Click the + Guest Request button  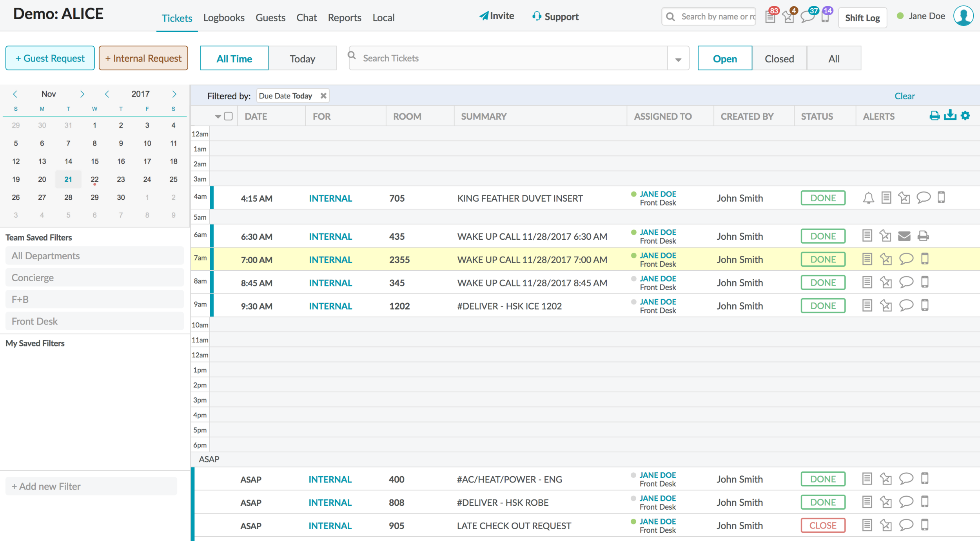point(50,58)
